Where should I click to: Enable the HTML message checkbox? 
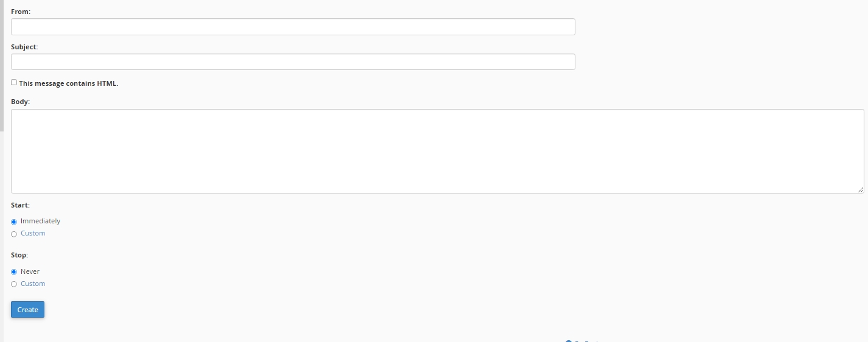point(14,83)
